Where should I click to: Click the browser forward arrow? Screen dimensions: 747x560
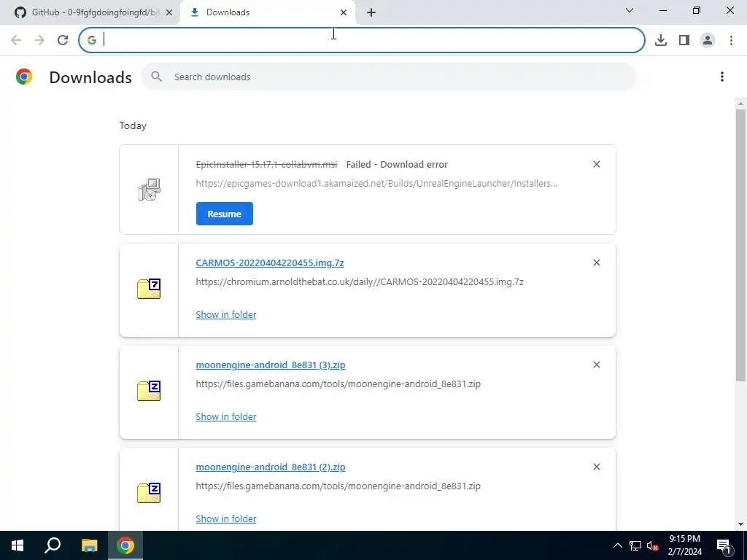pos(39,40)
